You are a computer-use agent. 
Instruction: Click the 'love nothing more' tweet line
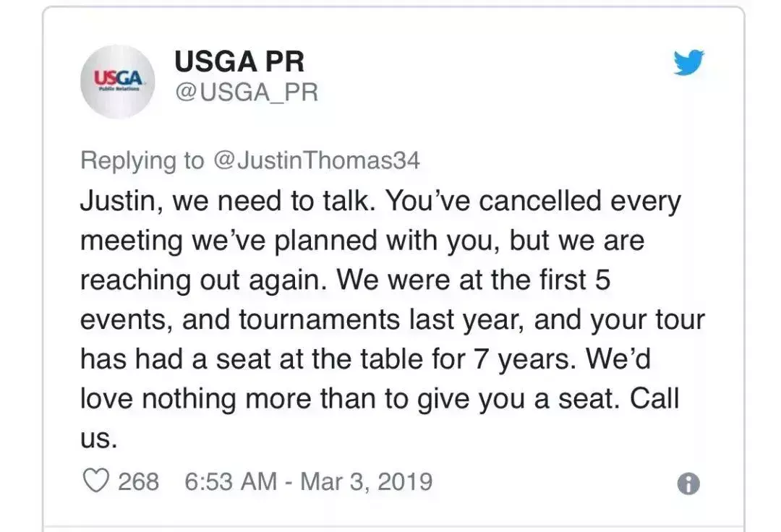click(196, 398)
